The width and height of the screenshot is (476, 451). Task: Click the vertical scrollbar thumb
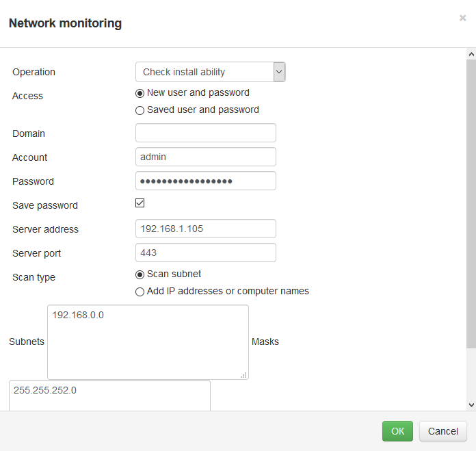pyautogui.click(x=471, y=205)
